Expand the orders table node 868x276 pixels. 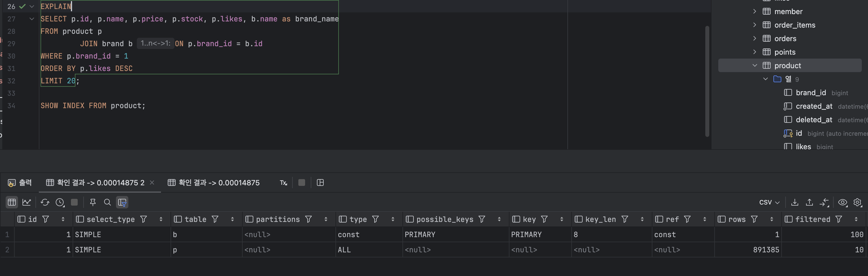coord(755,38)
